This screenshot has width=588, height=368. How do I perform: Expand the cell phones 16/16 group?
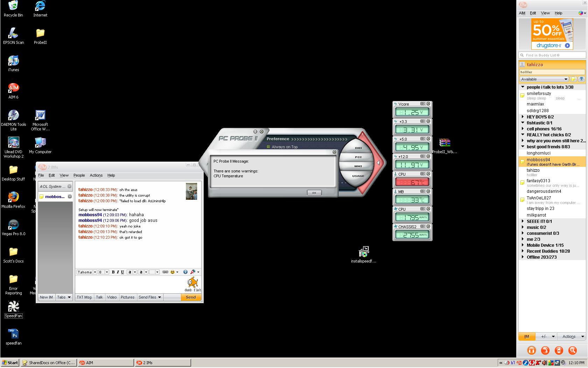point(523,129)
